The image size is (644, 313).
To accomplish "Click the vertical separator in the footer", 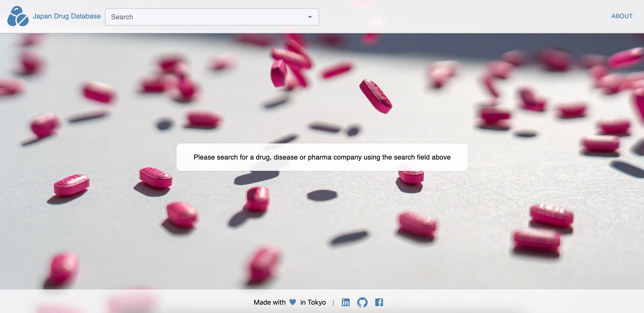I will click(333, 303).
